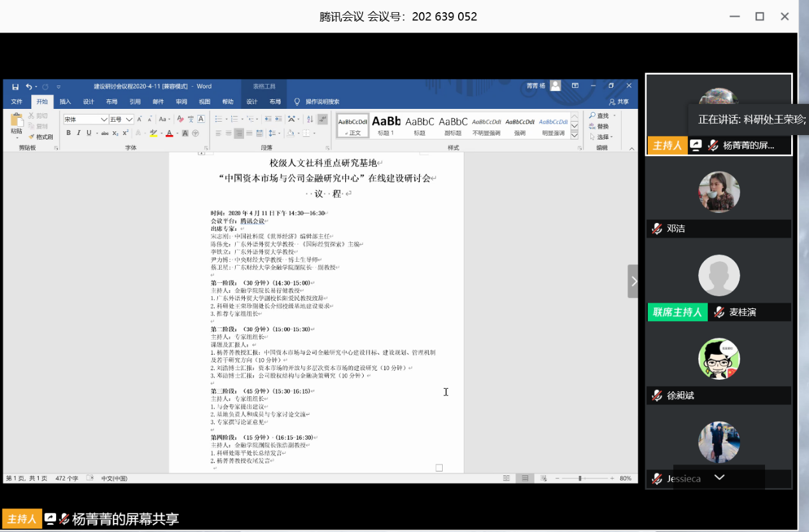This screenshot has height=532, width=809.
Task: Apply subscript formatting to text
Action: (115, 133)
